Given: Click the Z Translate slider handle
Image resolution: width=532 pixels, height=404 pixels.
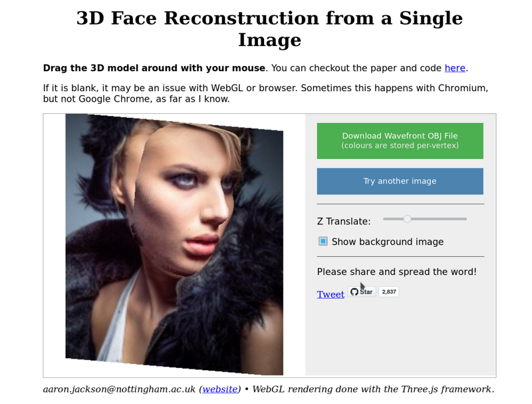Looking at the screenshot, I should pyautogui.click(x=407, y=219).
